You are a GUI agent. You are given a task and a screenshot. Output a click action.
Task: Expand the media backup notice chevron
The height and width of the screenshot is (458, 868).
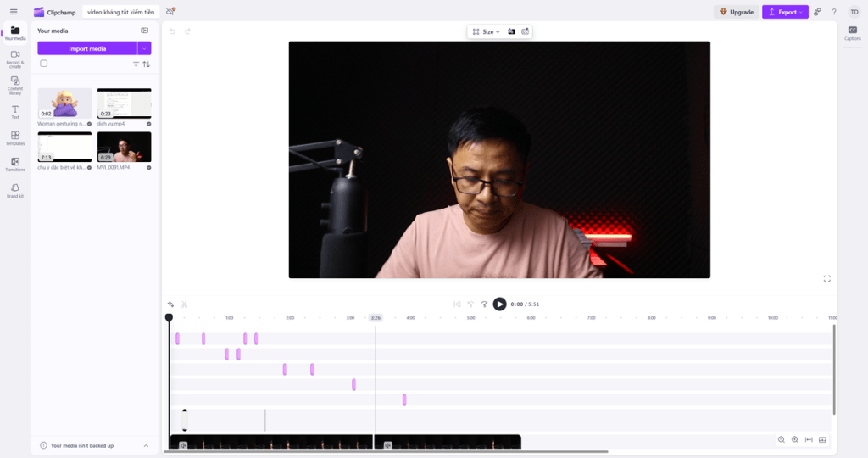pos(146,445)
